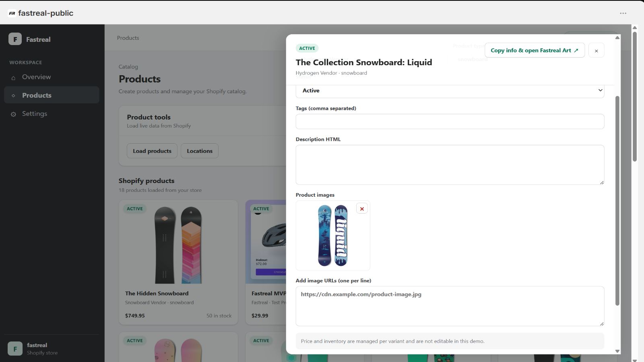Open the three-dot menu in title bar

(623, 13)
